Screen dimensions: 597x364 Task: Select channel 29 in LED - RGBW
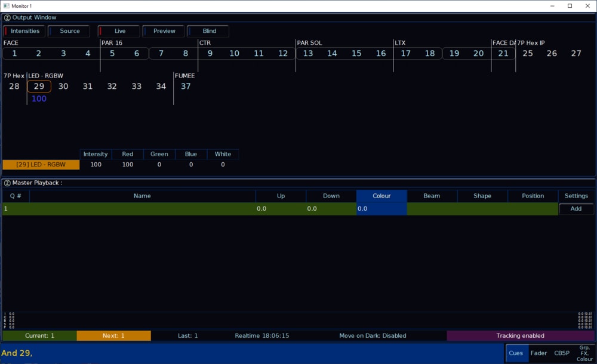39,87
